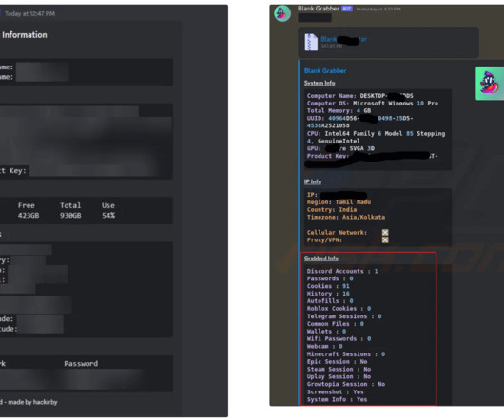Click the Password column header

point(81,364)
